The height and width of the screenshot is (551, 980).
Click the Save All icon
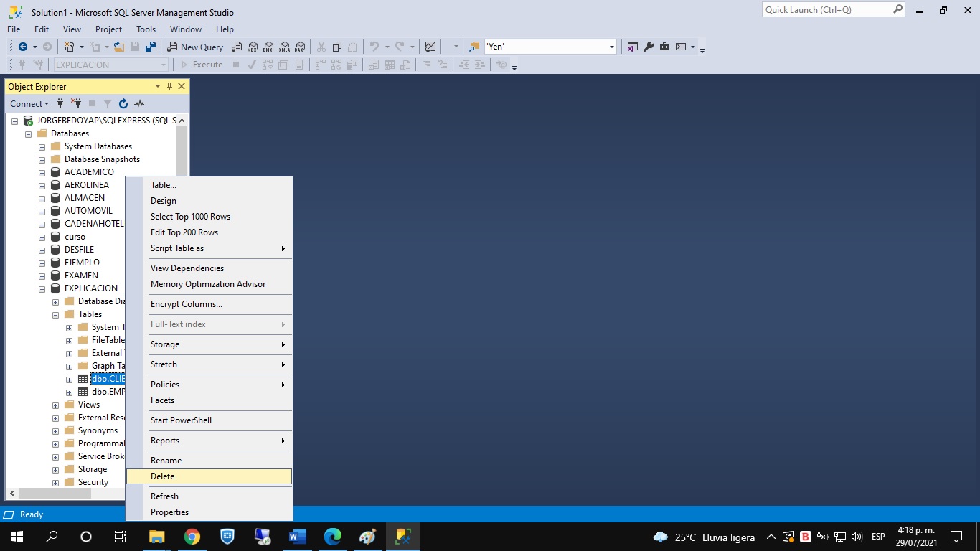pos(150,47)
